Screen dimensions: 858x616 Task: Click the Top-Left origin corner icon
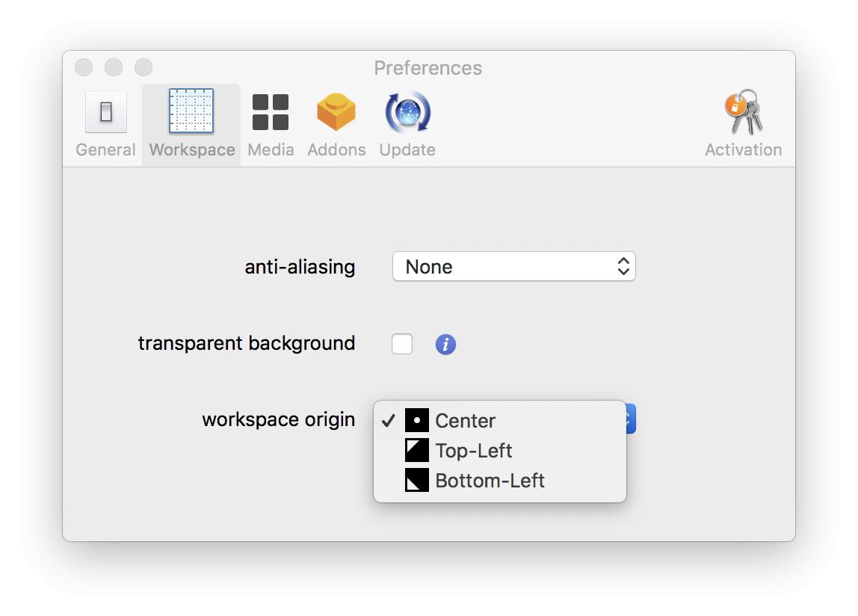point(417,450)
